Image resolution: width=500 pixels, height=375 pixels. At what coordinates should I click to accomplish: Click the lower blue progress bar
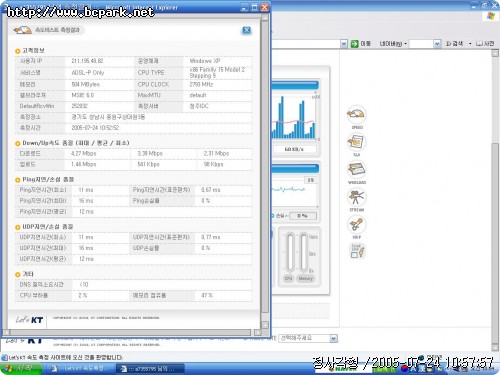295,168
